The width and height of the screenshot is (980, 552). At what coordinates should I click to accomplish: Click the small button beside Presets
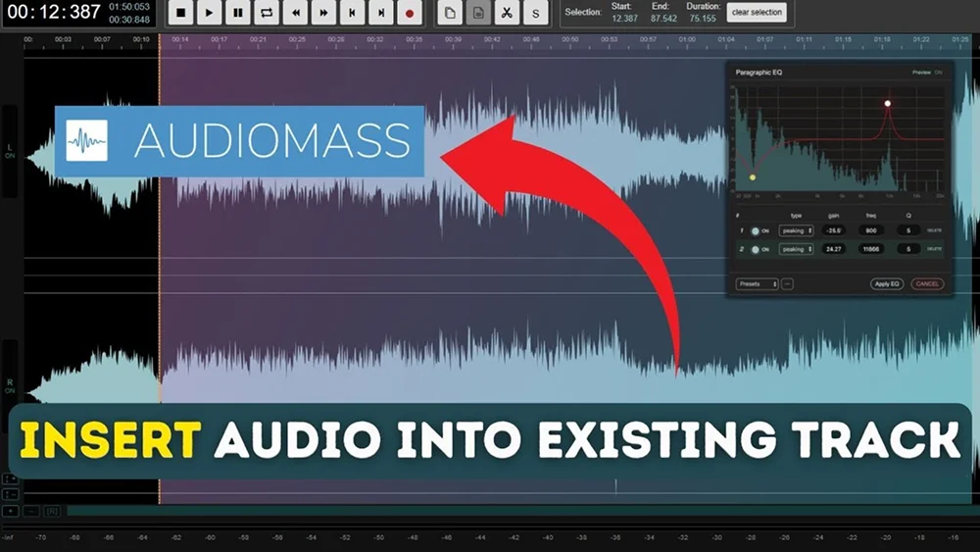tap(788, 283)
